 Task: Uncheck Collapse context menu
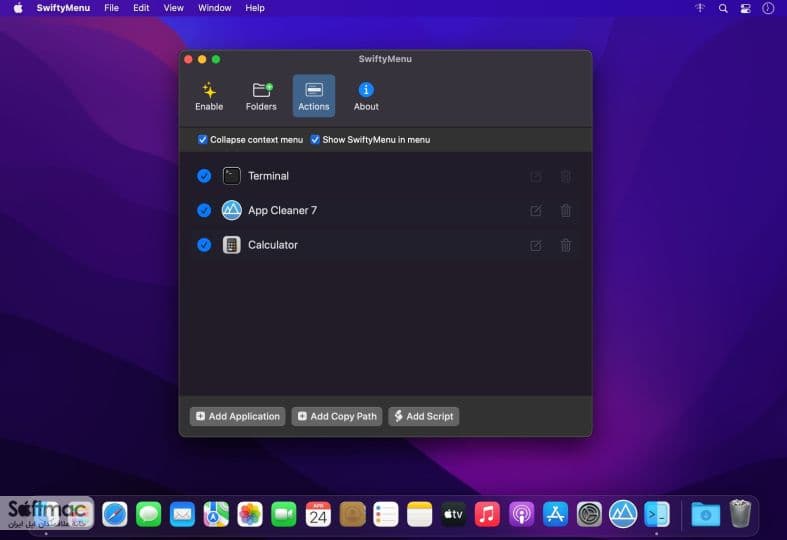202,140
